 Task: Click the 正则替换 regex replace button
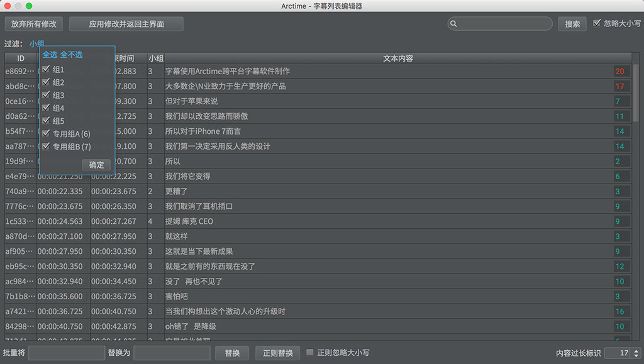click(277, 353)
